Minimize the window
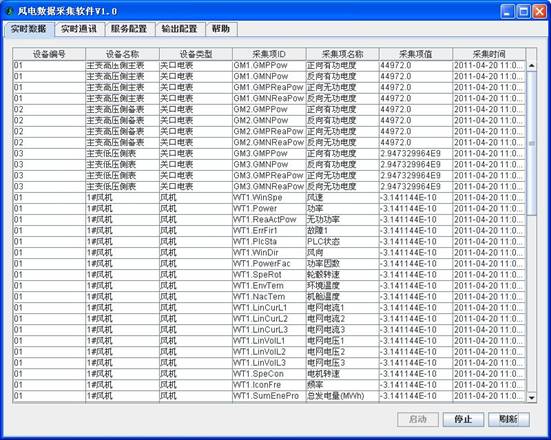The image size is (551, 440). [x=507, y=11]
